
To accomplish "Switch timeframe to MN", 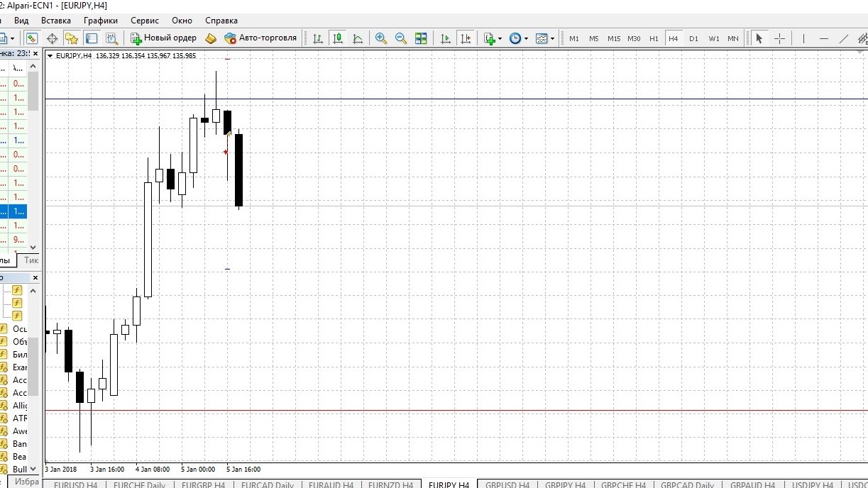I will [733, 38].
